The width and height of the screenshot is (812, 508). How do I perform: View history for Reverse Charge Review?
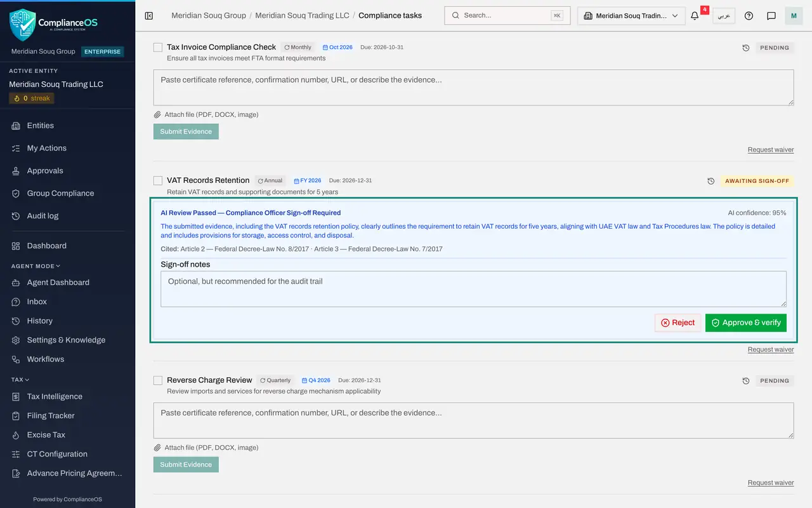click(x=746, y=381)
